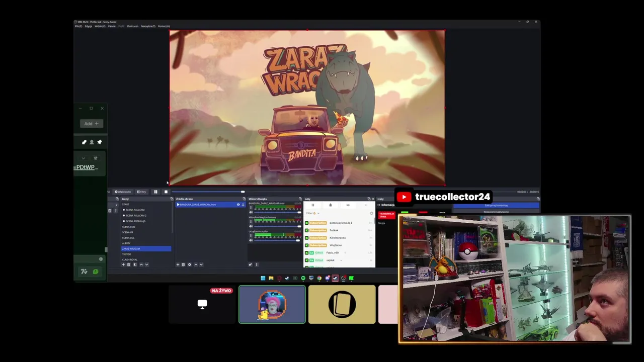This screenshot has height=362, width=644.
Task: Open Właściwości source properties button
Action: [x=123, y=192]
